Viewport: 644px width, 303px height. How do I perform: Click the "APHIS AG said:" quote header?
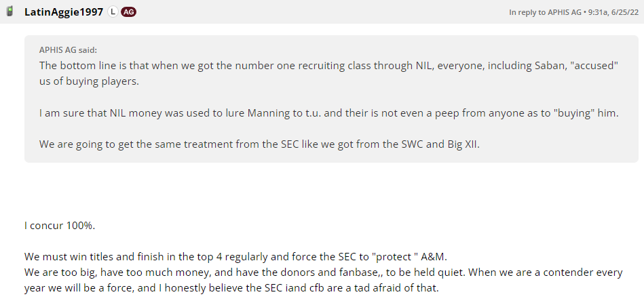(68, 50)
